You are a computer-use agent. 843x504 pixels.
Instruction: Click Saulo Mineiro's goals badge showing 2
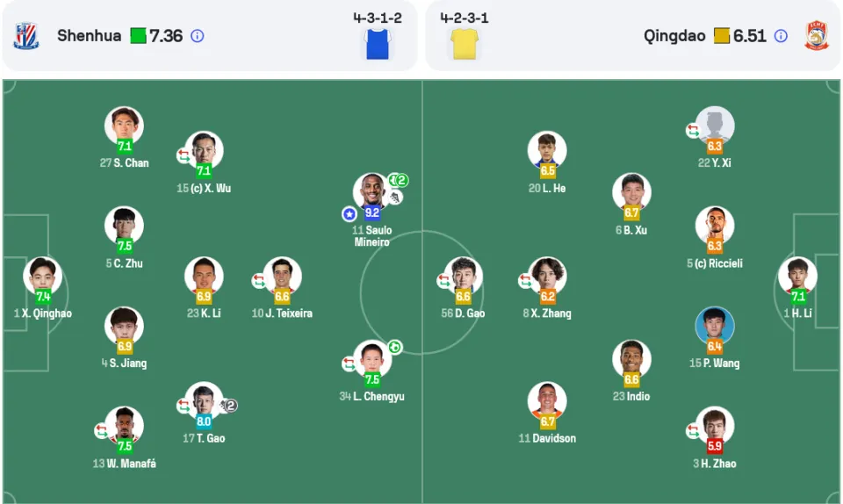click(399, 180)
